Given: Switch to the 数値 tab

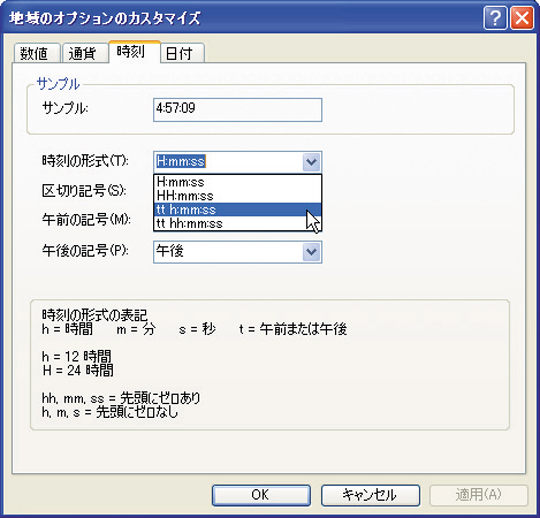Looking at the screenshot, I should tap(37, 53).
